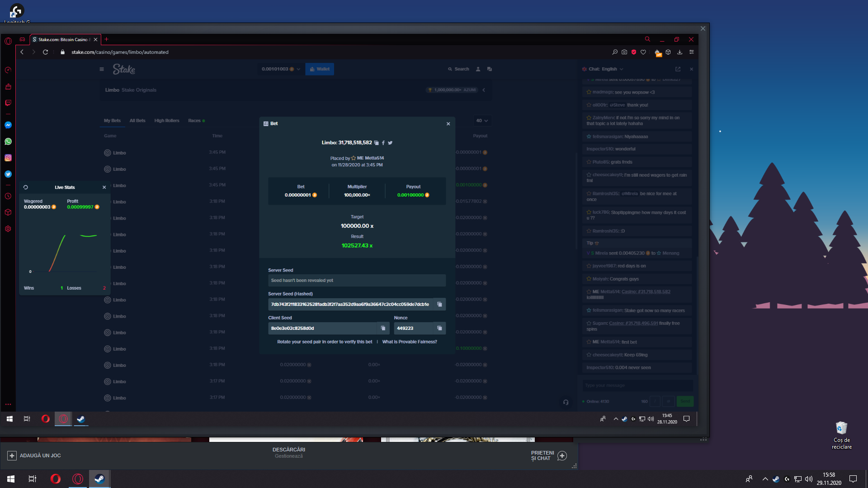Viewport: 868px width, 488px height.
Task: Open Messenger in Opera sidebar
Action: coord(8,125)
